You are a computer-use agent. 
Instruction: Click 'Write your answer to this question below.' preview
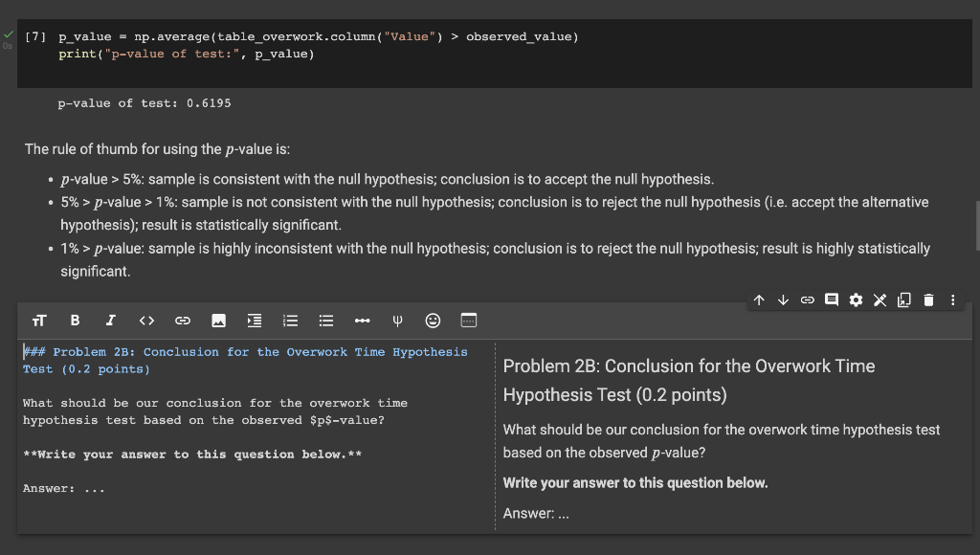[635, 483]
